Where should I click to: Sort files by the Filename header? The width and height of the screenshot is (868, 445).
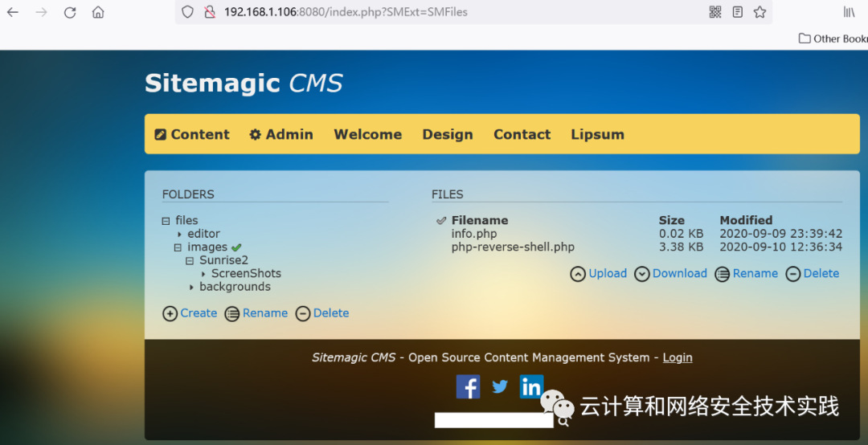click(x=479, y=220)
